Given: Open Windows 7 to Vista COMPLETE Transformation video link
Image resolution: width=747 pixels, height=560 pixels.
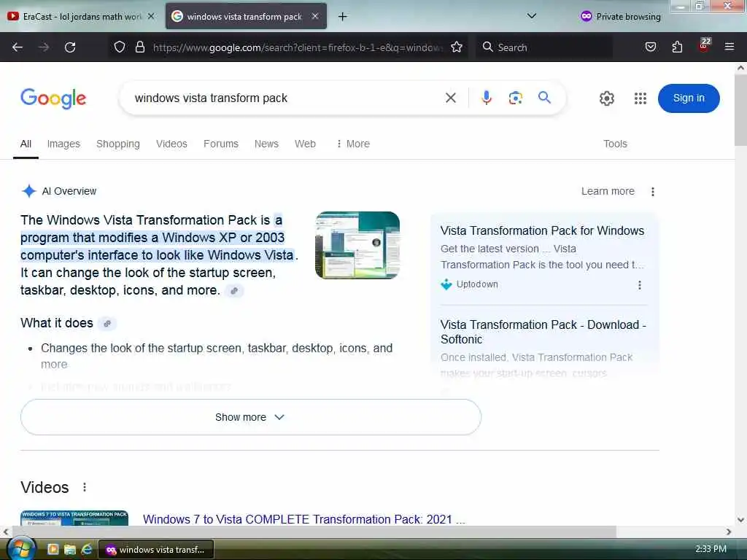Looking at the screenshot, I should point(304,519).
